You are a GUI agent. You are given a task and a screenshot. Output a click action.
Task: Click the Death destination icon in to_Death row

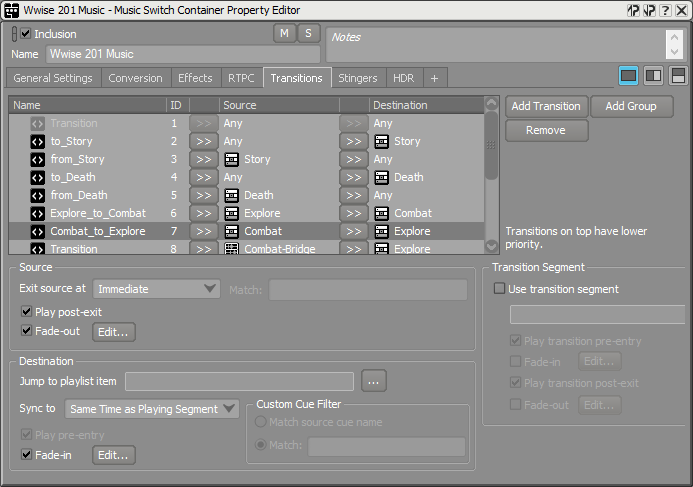pos(381,178)
